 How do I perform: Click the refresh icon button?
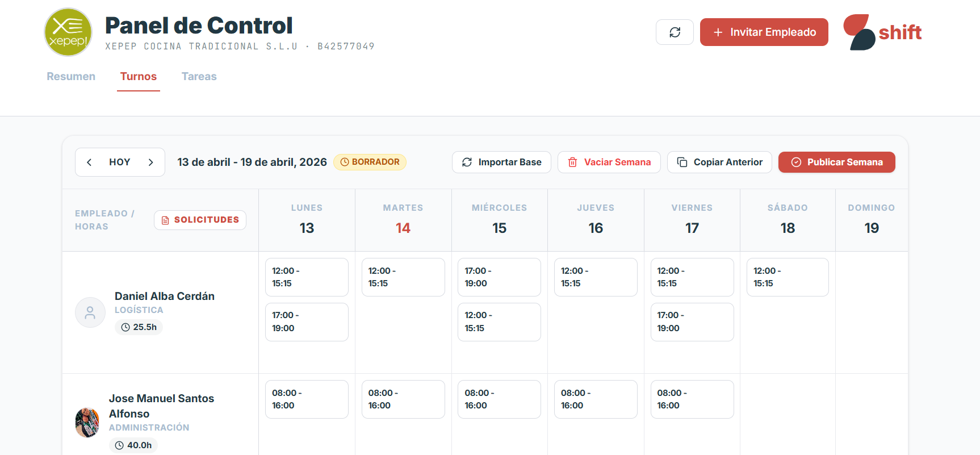675,32
